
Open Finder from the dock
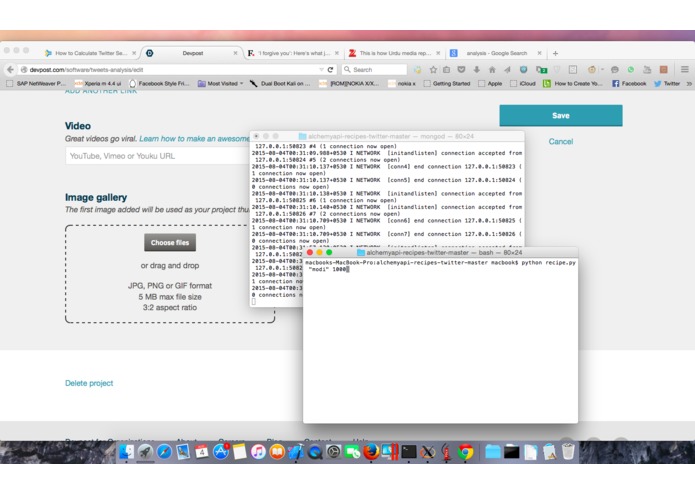[x=126, y=452]
